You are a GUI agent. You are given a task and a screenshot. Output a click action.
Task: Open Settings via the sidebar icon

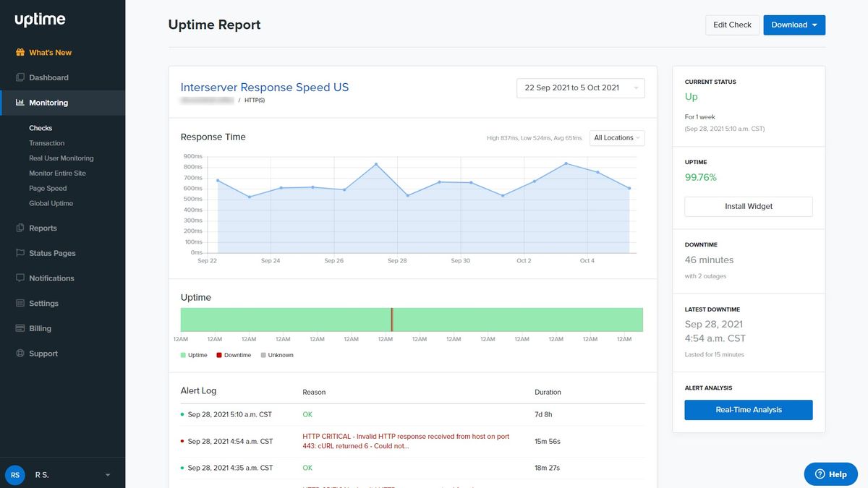(21, 303)
